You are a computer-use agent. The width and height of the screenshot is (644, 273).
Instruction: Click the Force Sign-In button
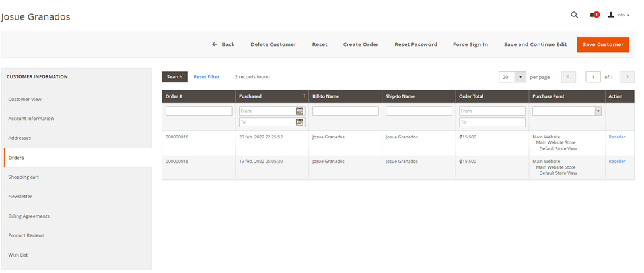pyautogui.click(x=470, y=44)
